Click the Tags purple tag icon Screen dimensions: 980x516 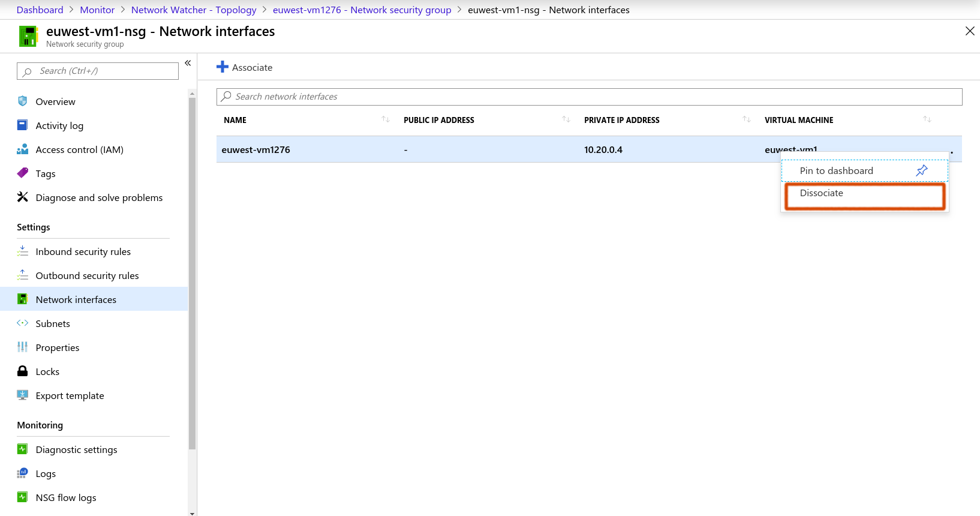pyautogui.click(x=23, y=173)
